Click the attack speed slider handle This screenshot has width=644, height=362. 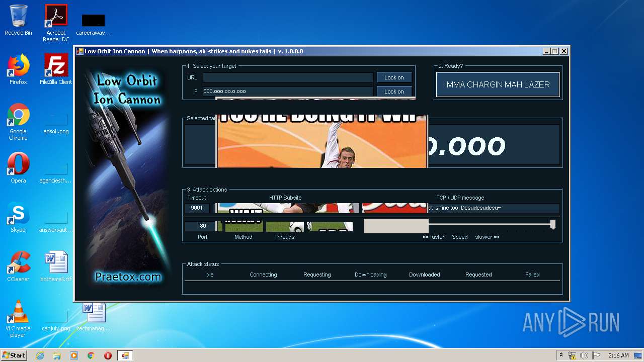553,224
